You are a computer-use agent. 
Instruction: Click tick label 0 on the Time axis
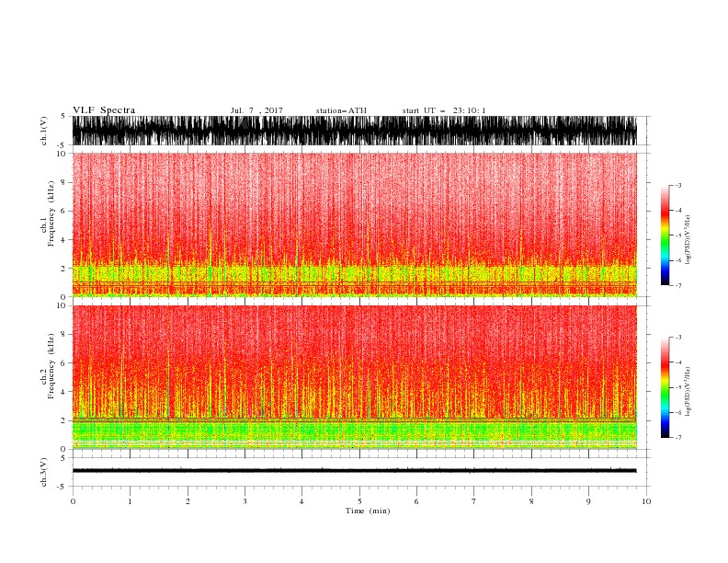pos(73,501)
